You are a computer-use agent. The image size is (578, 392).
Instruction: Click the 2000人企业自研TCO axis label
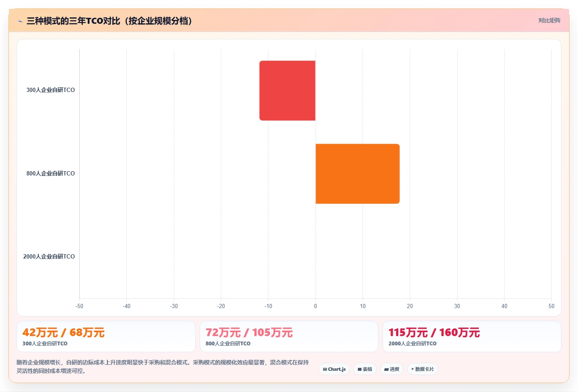49,257
